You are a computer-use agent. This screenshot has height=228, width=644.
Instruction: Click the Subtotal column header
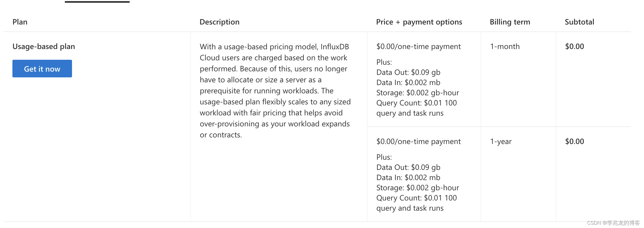pos(579,22)
